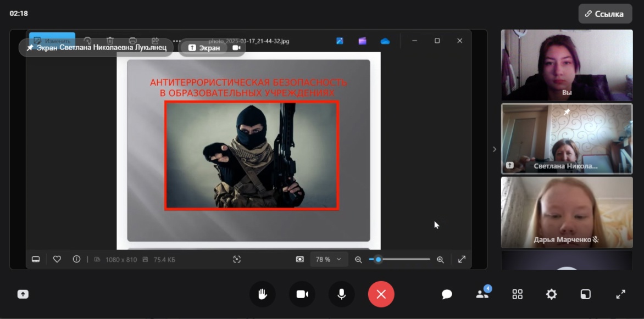Collapse the participants side strip
644x319 pixels.
click(495, 149)
